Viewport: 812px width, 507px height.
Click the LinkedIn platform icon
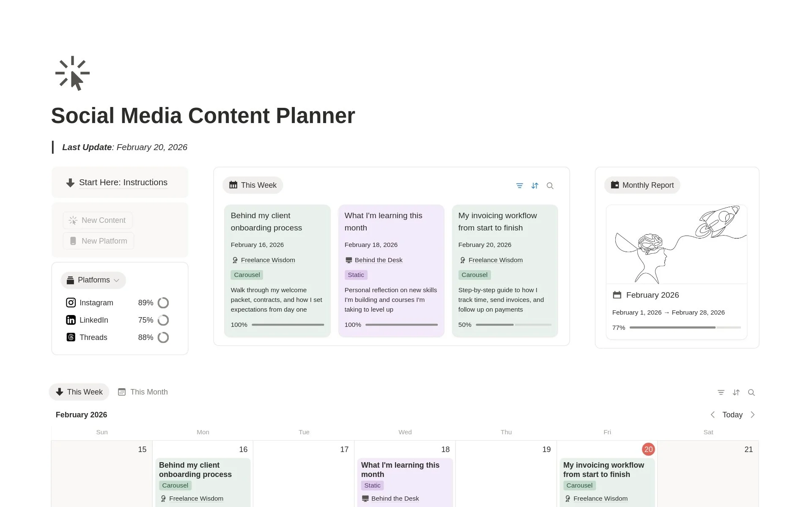coord(71,320)
